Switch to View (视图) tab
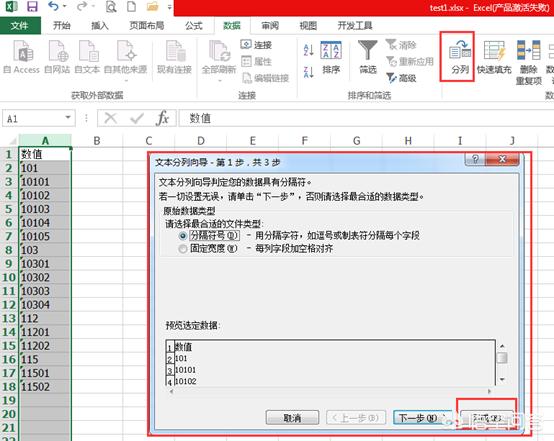Viewport: 554px width, 441px height. pos(308,25)
